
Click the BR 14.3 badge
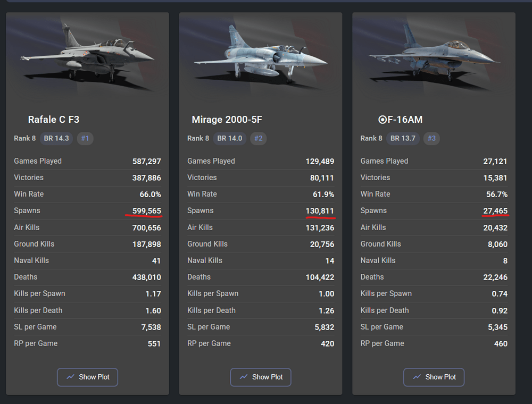click(56, 138)
